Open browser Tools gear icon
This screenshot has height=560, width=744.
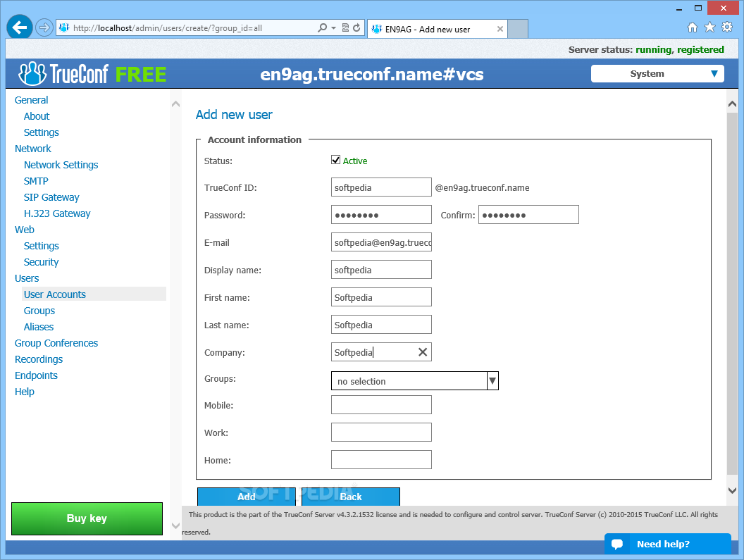click(727, 27)
